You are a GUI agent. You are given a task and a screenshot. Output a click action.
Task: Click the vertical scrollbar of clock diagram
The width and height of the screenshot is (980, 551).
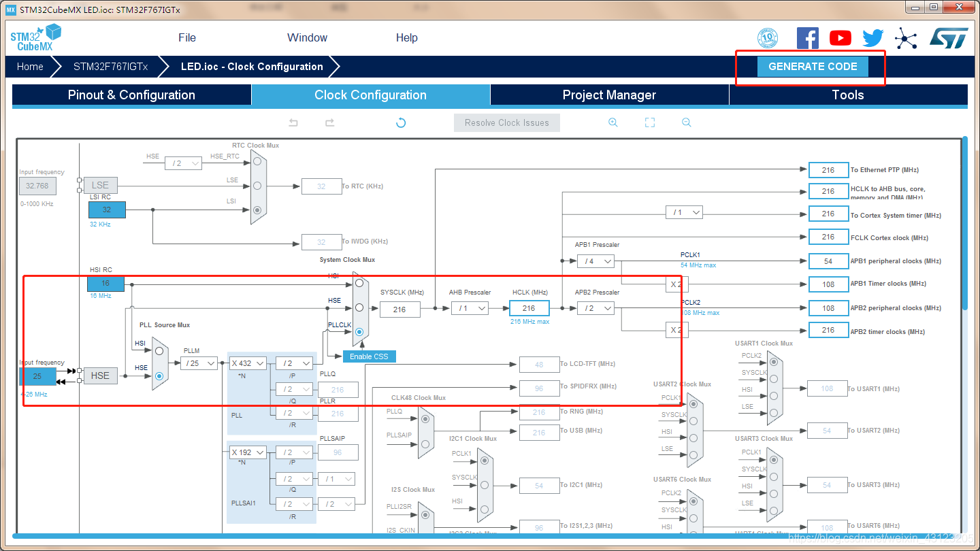tap(965, 224)
